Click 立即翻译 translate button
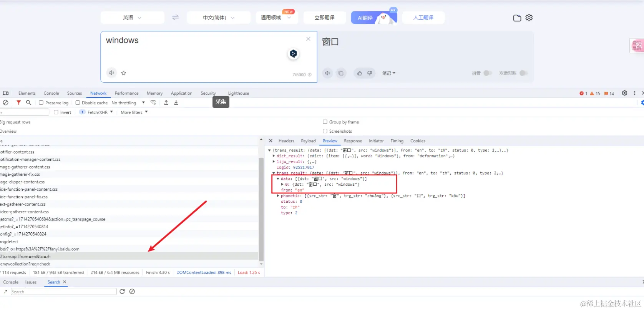The height and width of the screenshot is (310, 644). (x=324, y=18)
